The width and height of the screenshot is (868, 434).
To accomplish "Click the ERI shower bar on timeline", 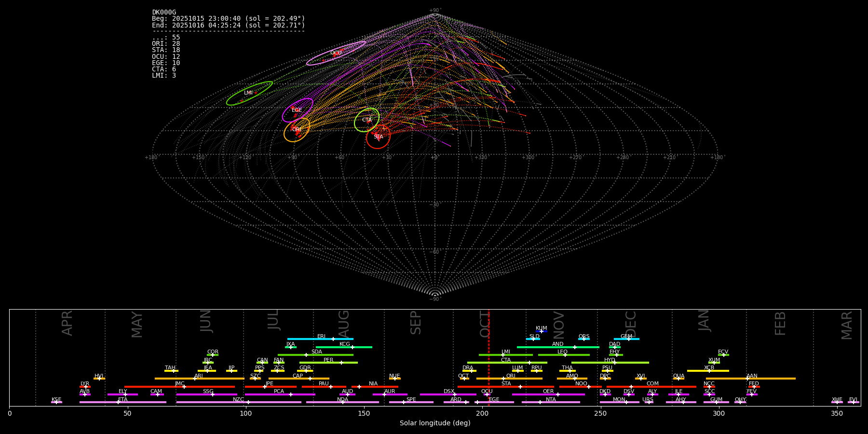I will (x=320, y=339).
